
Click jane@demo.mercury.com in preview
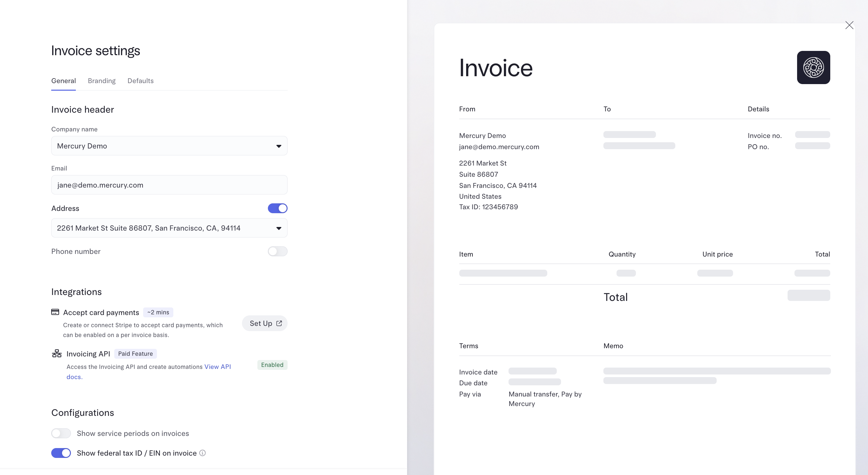[499, 147]
